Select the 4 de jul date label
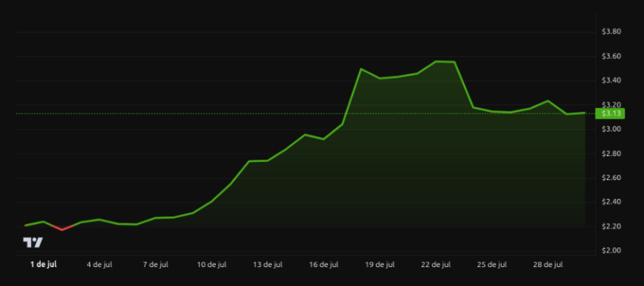644x286 pixels. click(99, 265)
